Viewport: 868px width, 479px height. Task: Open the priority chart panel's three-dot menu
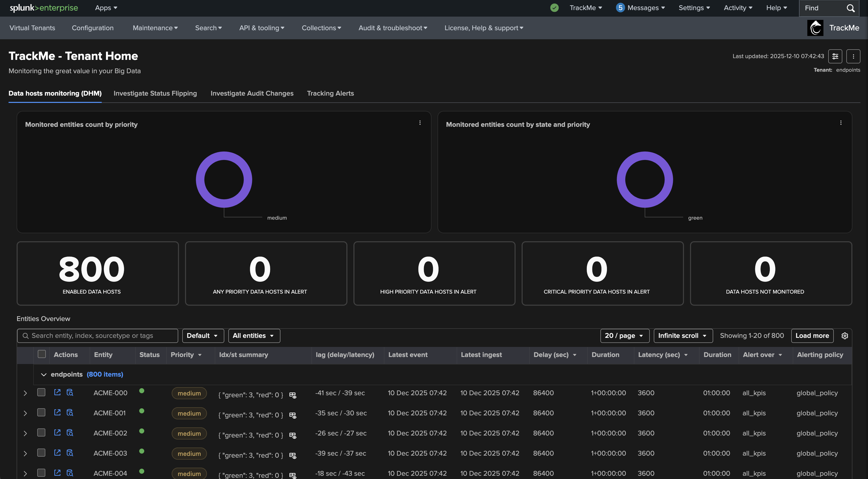pos(419,123)
